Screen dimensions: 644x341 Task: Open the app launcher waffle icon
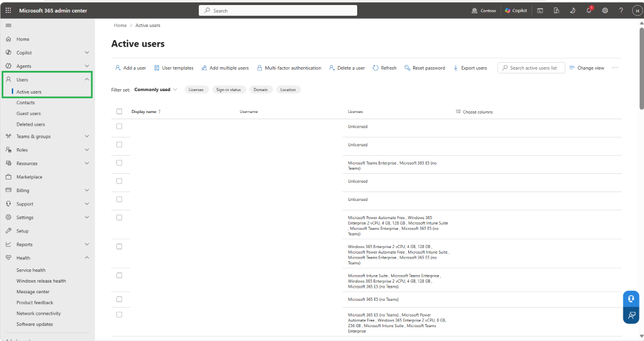(8, 10)
